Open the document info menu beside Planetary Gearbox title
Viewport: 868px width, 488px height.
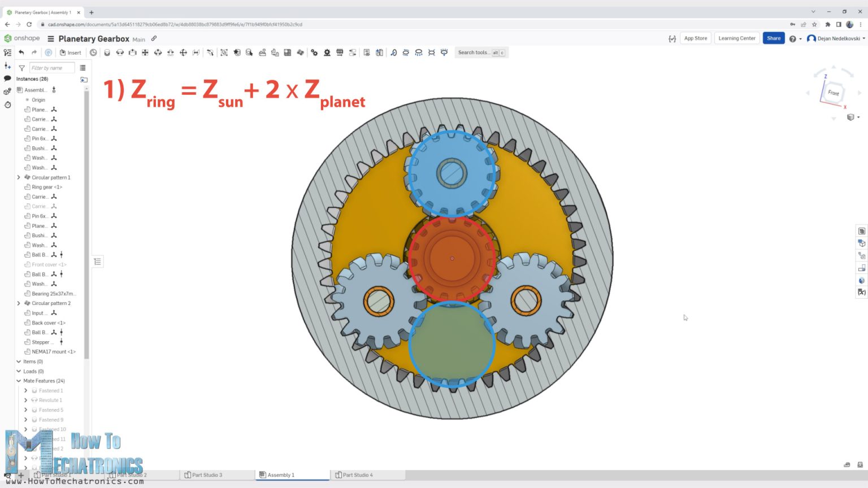153,38
